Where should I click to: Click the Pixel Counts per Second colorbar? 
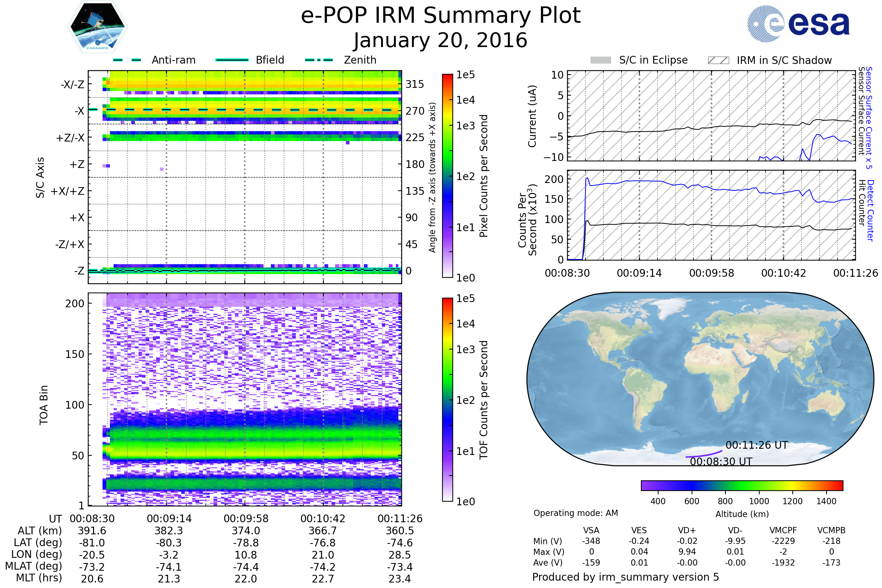(x=448, y=176)
